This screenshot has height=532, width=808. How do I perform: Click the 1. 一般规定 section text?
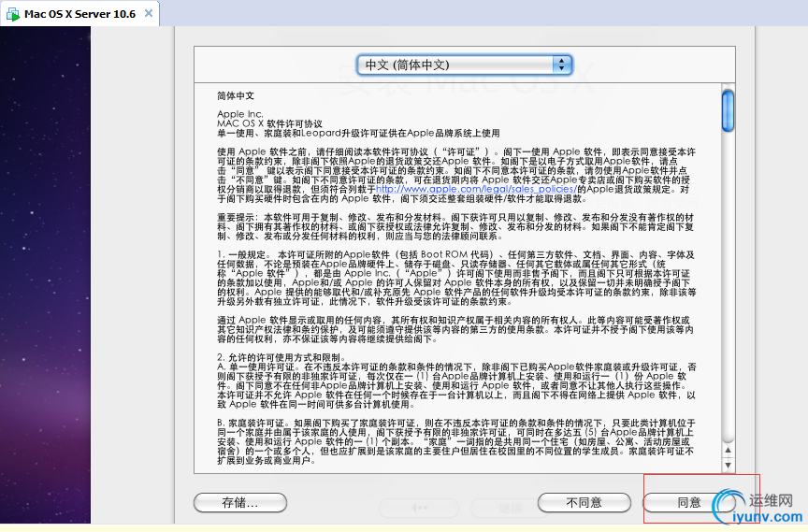(456, 278)
